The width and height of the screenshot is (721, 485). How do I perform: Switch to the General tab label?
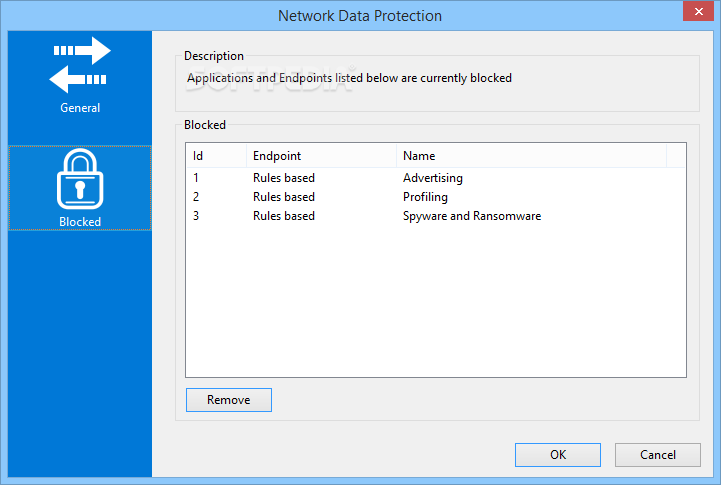(x=80, y=108)
